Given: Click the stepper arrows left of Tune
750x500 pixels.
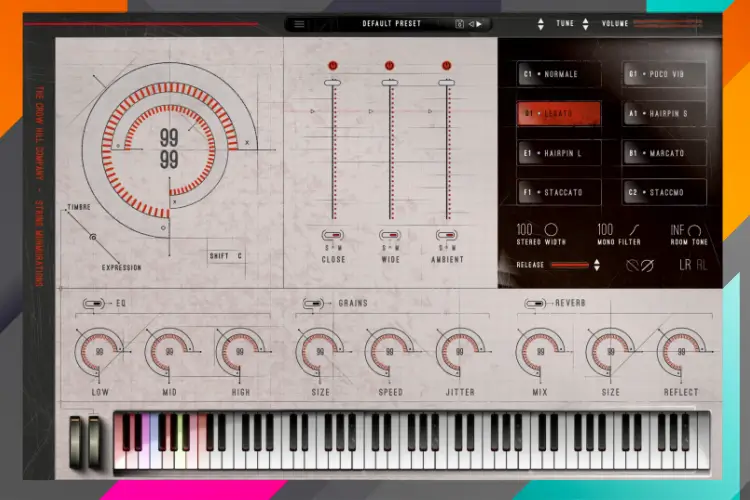Looking at the screenshot, I should (x=541, y=24).
